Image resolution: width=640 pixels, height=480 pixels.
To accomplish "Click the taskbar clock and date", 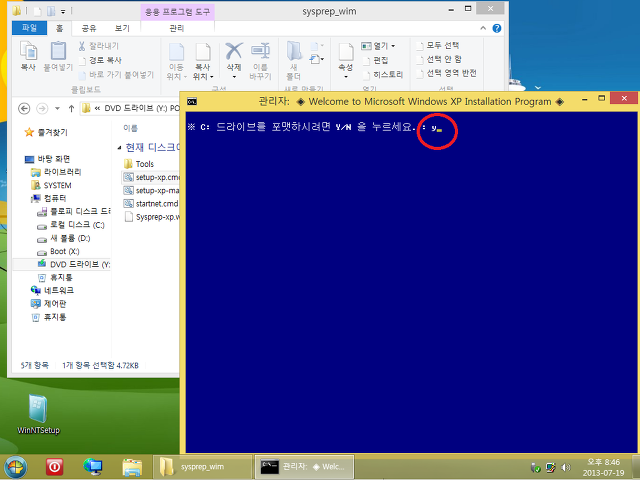I will point(603,467).
